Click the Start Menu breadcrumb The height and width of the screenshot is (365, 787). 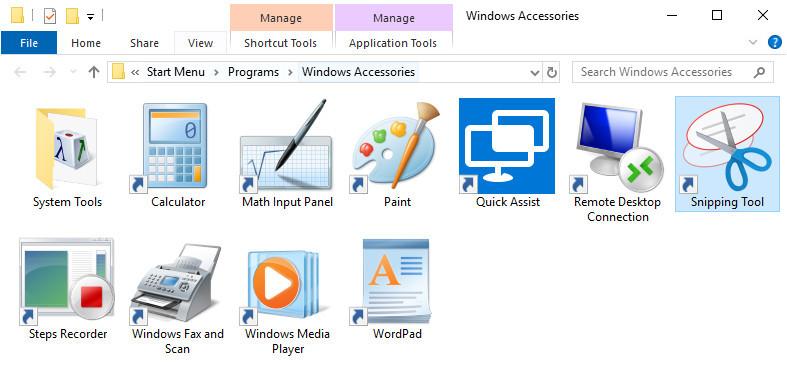pos(176,72)
